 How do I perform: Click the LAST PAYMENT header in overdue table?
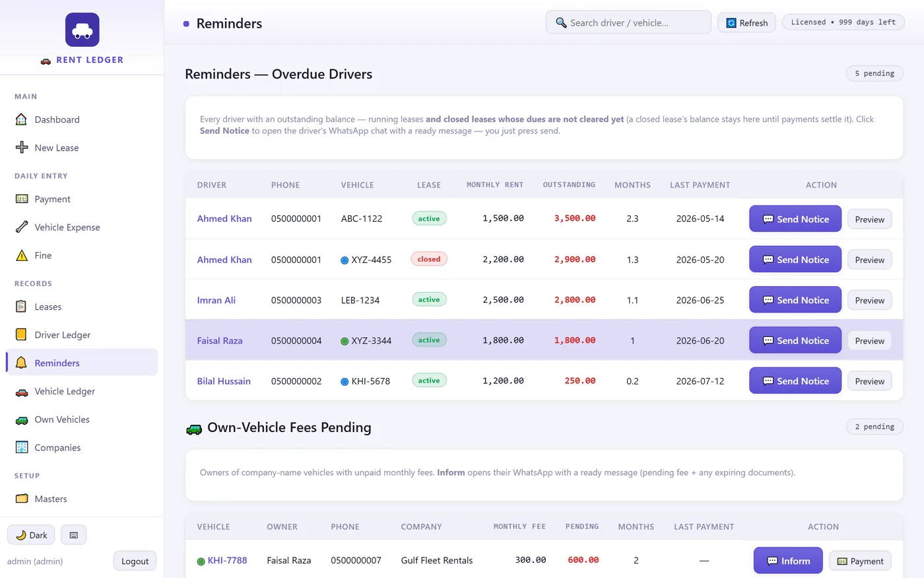pyautogui.click(x=700, y=185)
